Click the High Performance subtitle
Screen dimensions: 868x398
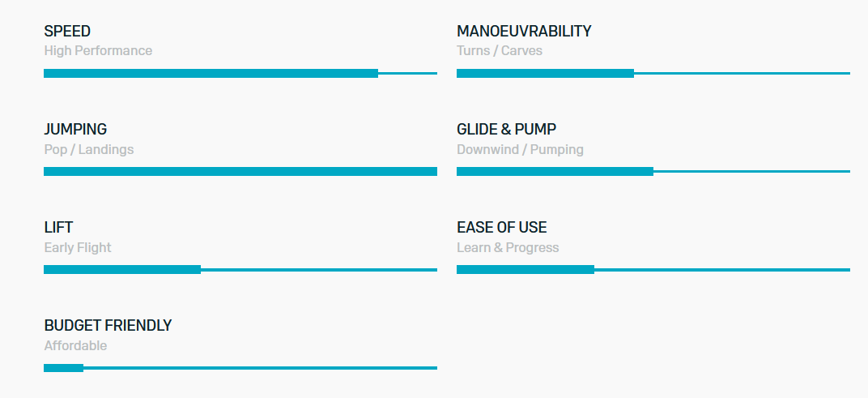[x=98, y=51]
